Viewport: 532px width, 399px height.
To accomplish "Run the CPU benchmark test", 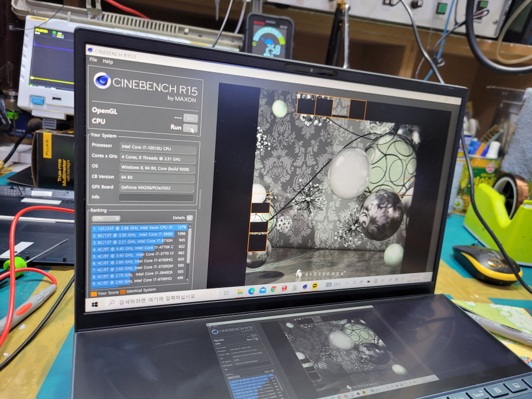I will [x=190, y=128].
